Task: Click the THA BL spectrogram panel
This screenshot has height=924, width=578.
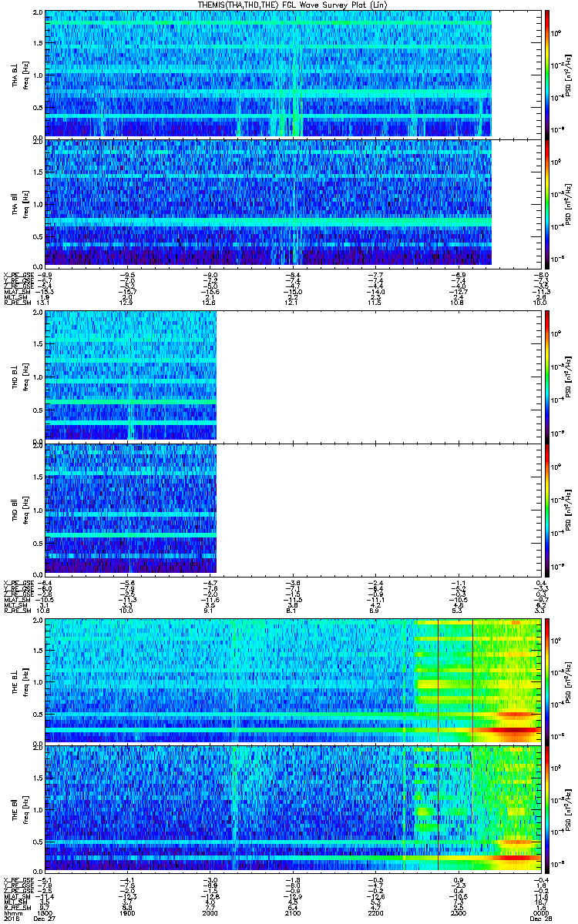Action: (294, 74)
